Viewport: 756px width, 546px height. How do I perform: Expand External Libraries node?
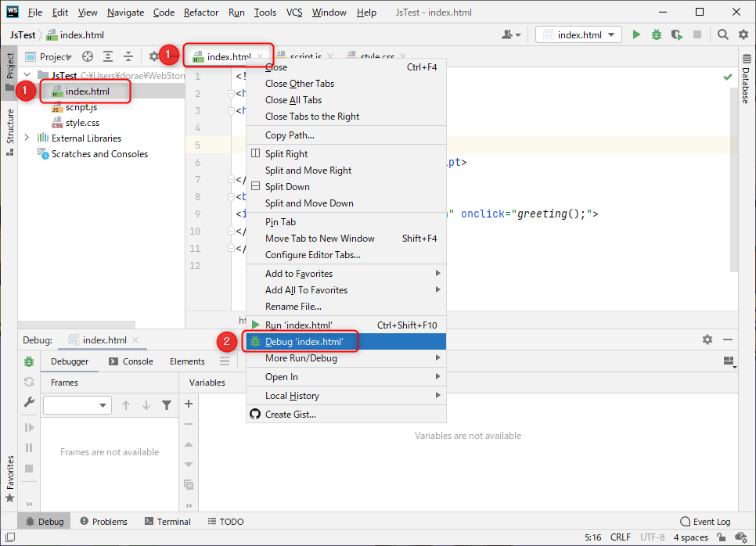(x=27, y=138)
